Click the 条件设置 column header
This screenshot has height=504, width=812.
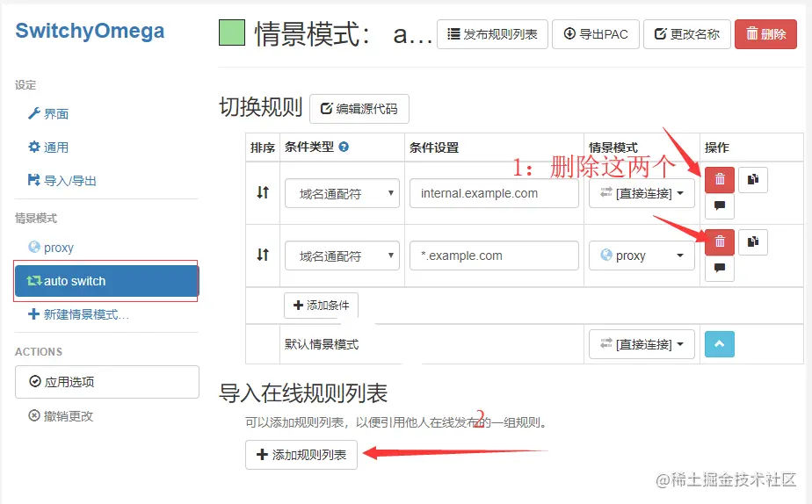pos(434,148)
